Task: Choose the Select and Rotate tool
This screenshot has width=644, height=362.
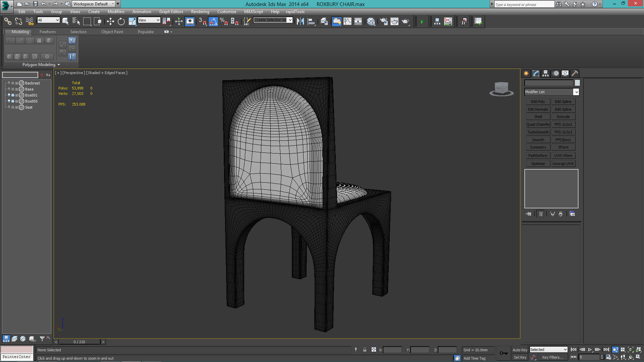Action: pos(121,21)
